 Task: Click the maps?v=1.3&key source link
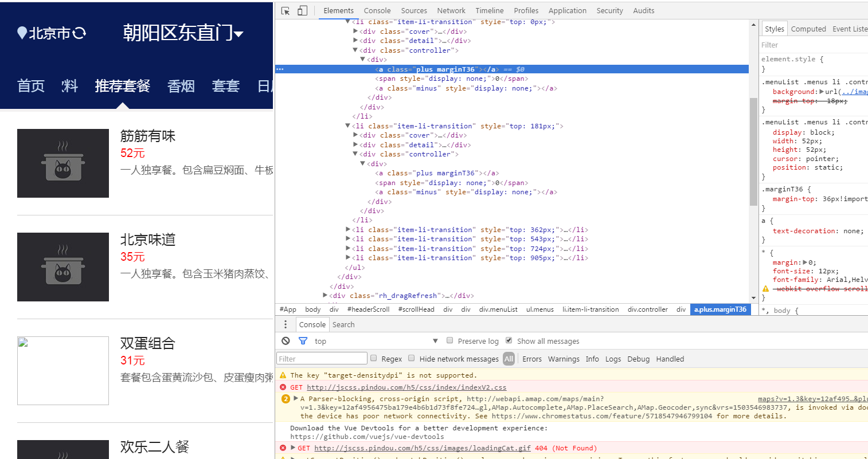813,399
